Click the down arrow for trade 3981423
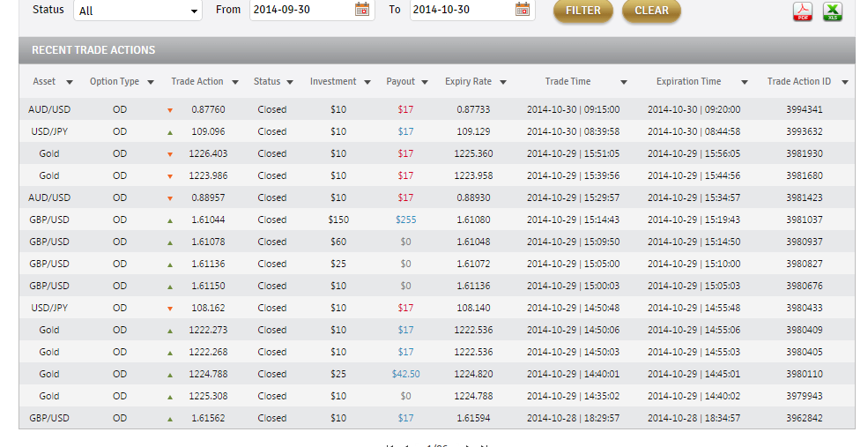868x447 pixels. [x=170, y=198]
